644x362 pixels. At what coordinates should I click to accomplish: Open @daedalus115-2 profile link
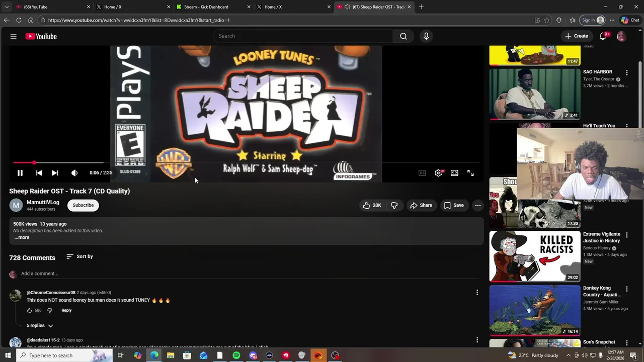click(x=43, y=340)
